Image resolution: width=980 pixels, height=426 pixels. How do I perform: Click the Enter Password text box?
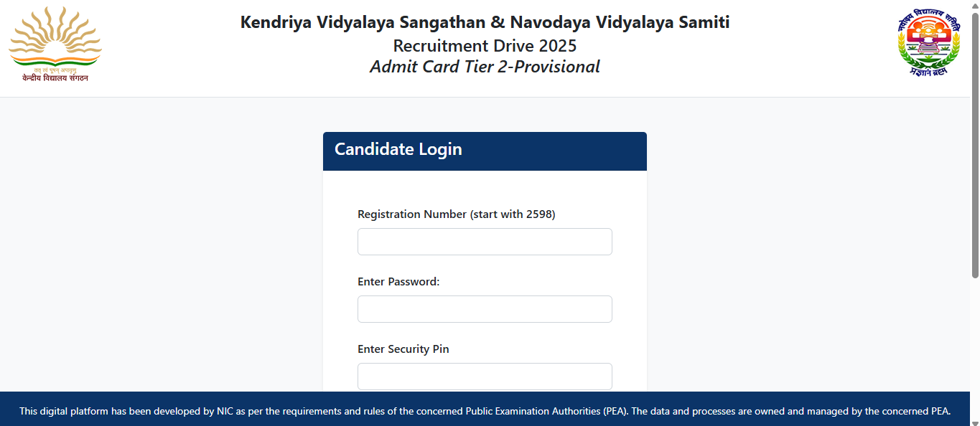tap(485, 308)
